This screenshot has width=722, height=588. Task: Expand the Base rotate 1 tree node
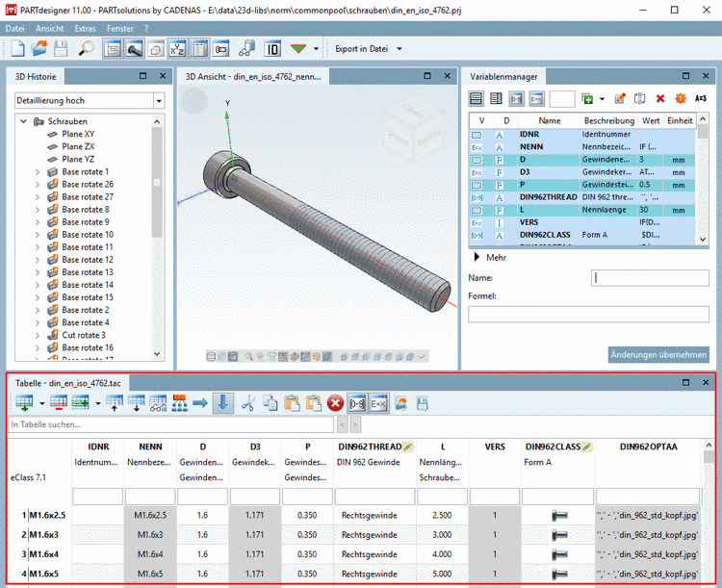38,172
